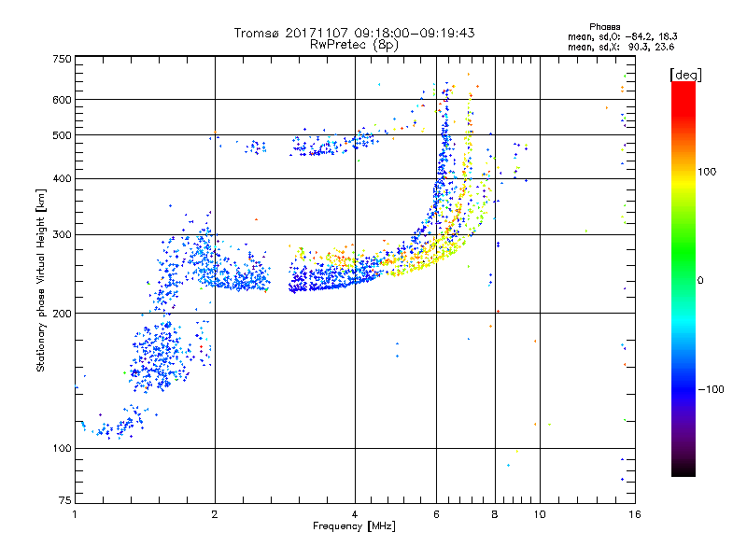
Task: Click the y-axis '750' tick label
Action: coord(62,59)
